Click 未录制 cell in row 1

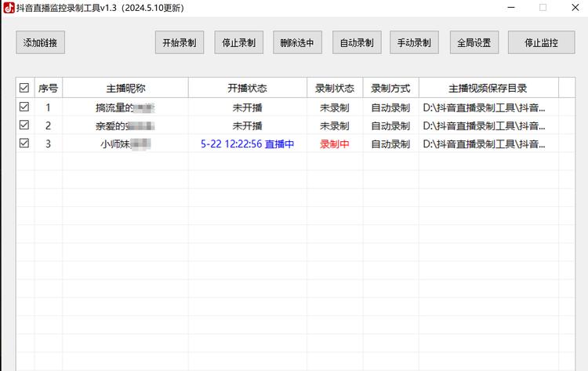(x=335, y=107)
